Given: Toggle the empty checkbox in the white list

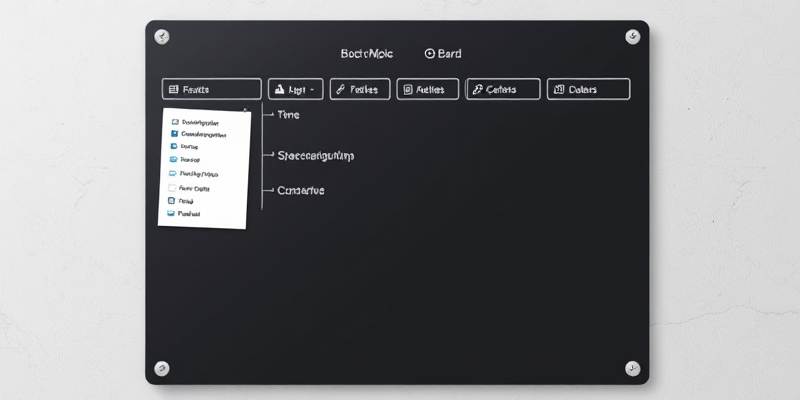Looking at the screenshot, I should point(172,187).
